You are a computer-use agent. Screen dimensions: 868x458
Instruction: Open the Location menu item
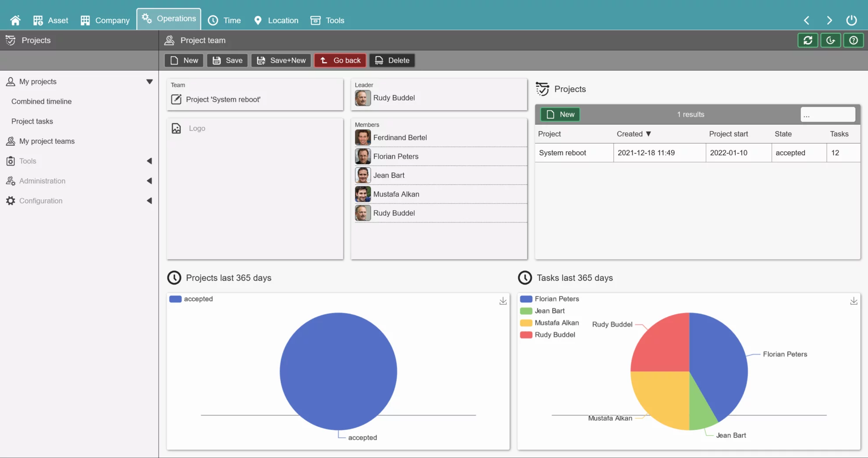276,20
